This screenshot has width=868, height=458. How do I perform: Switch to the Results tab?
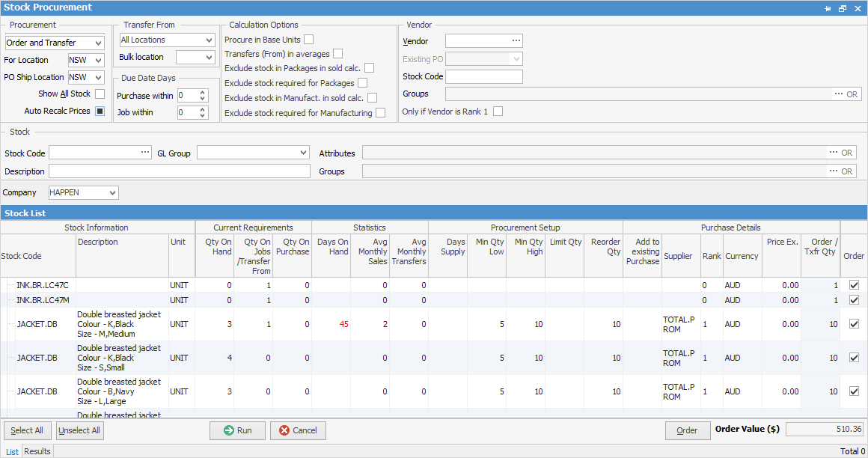pyautogui.click(x=37, y=451)
